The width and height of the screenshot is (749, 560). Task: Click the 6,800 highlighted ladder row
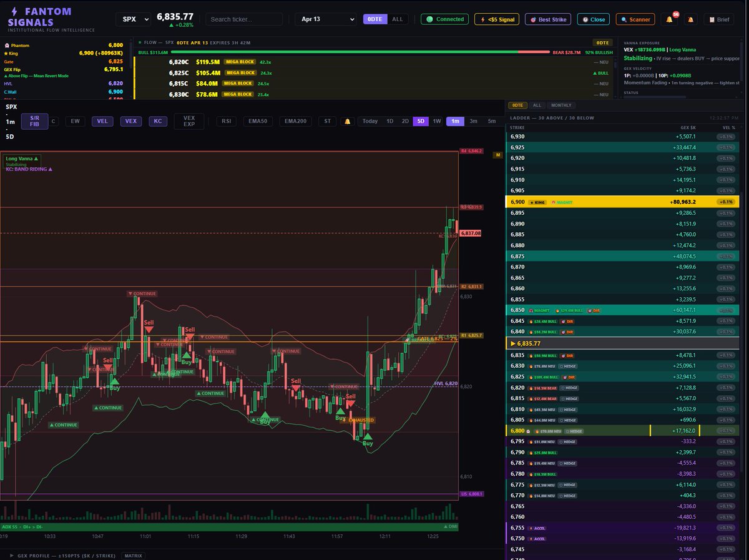click(x=622, y=431)
